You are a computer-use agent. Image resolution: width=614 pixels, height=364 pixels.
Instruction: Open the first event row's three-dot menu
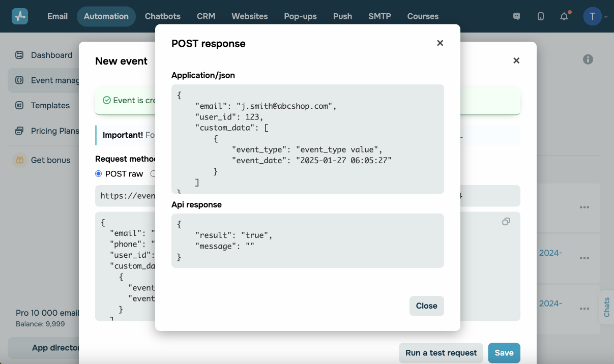pos(584,207)
